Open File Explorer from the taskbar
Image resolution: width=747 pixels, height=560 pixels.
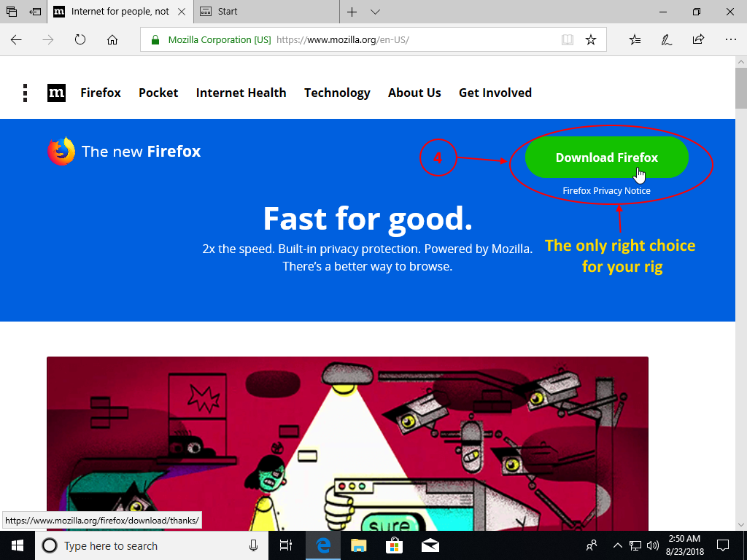pos(358,545)
